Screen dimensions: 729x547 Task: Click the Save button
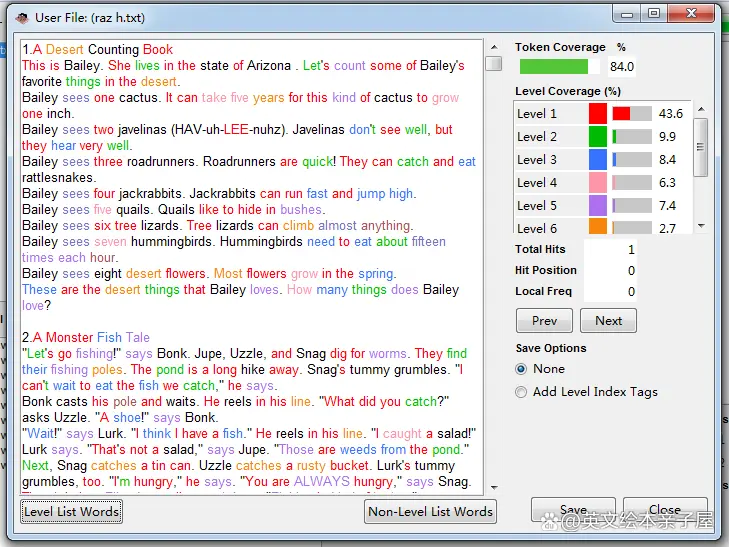pyautogui.click(x=573, y=510)
